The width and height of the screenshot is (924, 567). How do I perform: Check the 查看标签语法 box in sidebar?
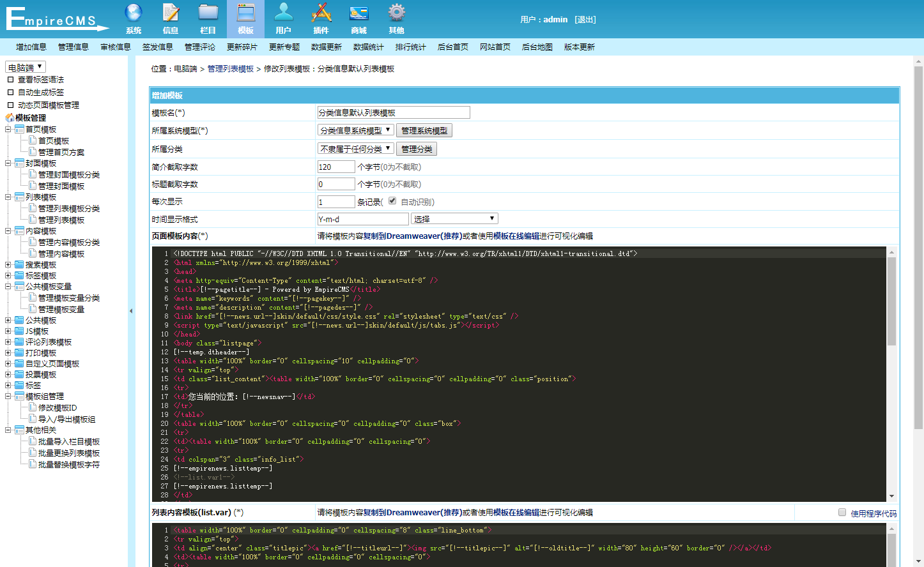[x=10, y=80]
